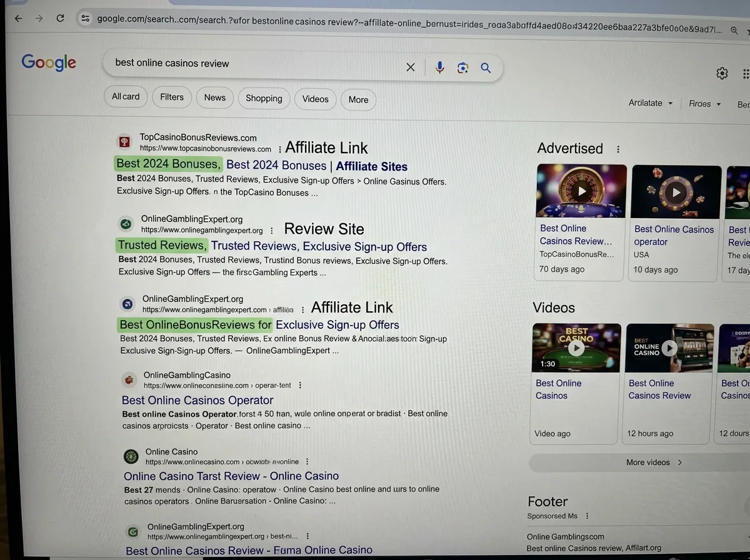Click the OnlineGamblingCasino result favicon
The width and height of the screenshot is (750, 560).
(129, 379)
